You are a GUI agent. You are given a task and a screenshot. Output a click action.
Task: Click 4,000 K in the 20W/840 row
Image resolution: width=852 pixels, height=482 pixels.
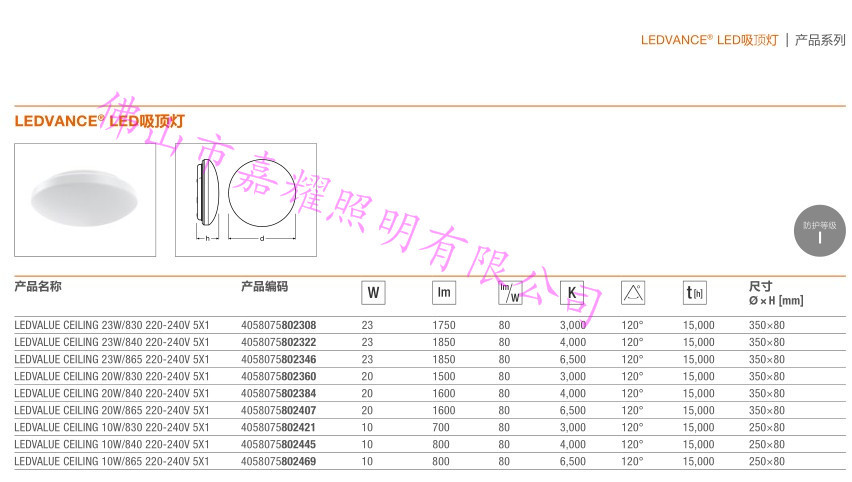tap(573, 393)
